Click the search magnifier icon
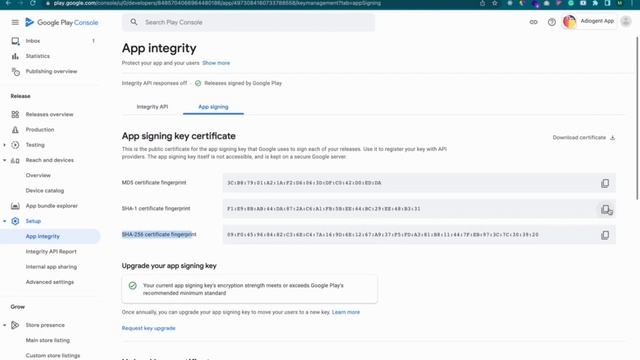Viewport: 640px width, 360px height. coord(133,22)
